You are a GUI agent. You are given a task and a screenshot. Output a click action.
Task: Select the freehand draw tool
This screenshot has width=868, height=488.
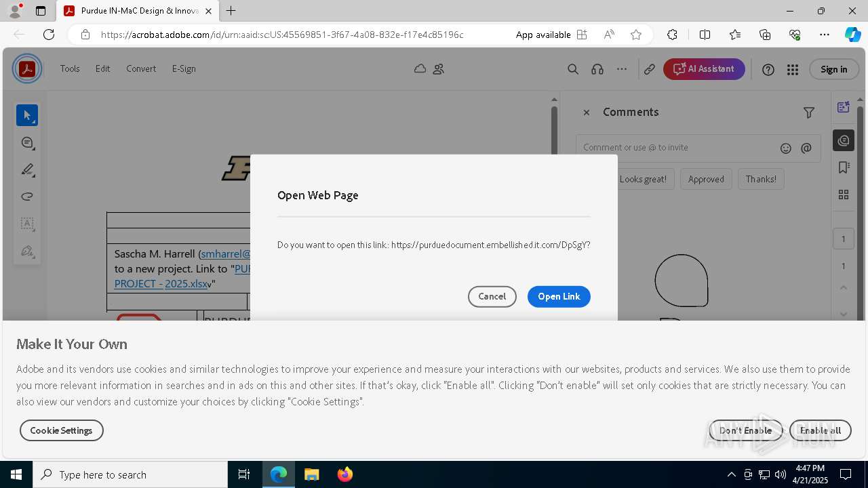27,197
